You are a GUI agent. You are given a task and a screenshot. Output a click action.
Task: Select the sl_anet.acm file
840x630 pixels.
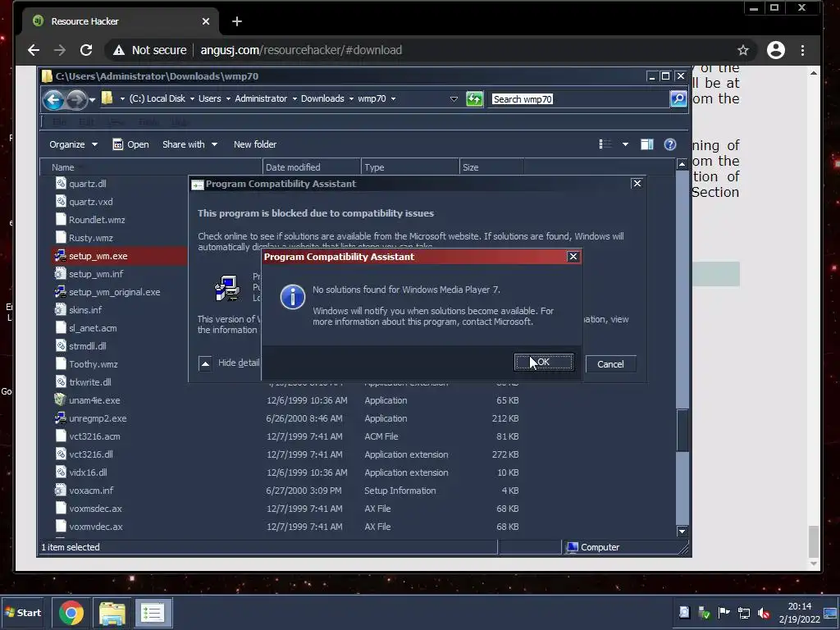click(93, 328)
